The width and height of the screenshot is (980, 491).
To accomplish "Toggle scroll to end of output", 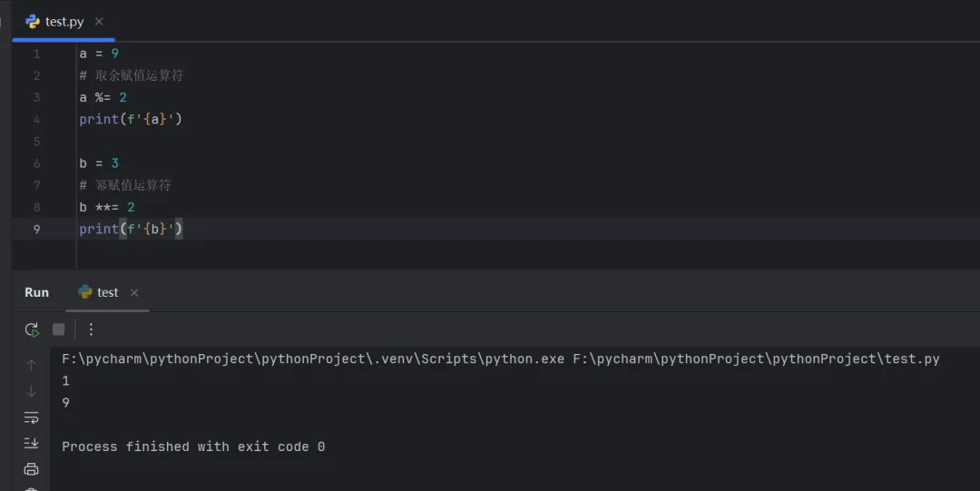I will 32,443.
